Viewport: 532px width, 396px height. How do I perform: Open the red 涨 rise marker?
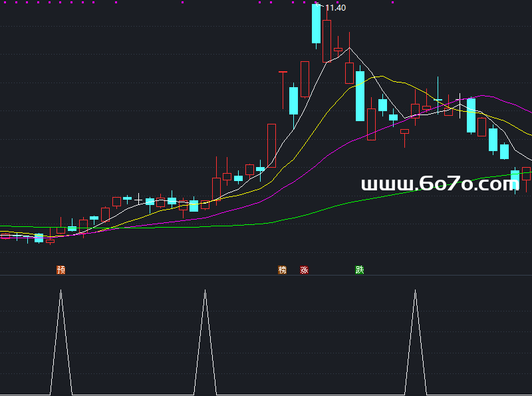pyautogui.click(x=305, y=270)
